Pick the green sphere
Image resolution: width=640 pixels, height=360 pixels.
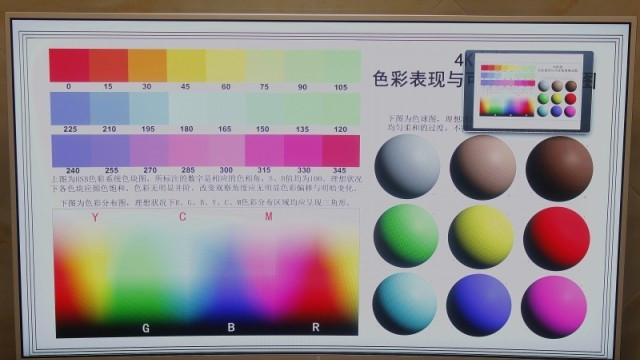(406, 236)
